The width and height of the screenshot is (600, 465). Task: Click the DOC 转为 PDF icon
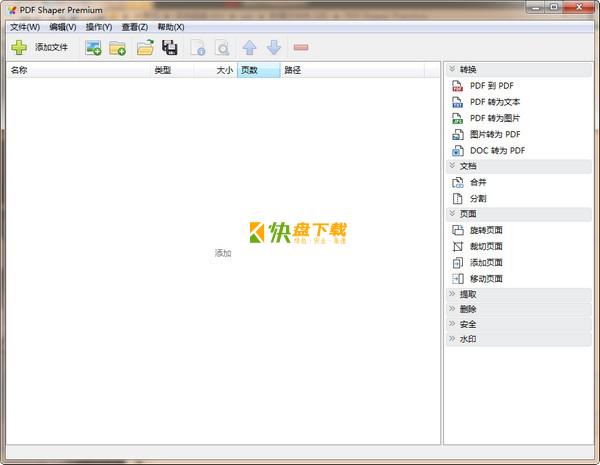pyautogui.click(x=458, y=151)
